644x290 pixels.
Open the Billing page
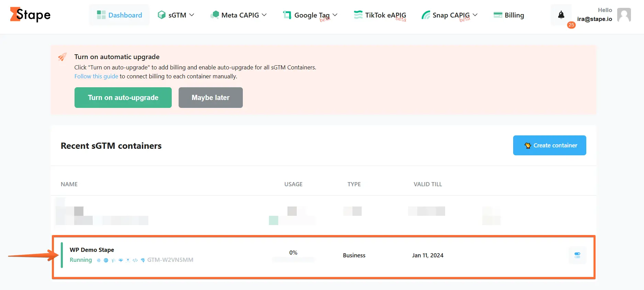(x=509, y=15)
